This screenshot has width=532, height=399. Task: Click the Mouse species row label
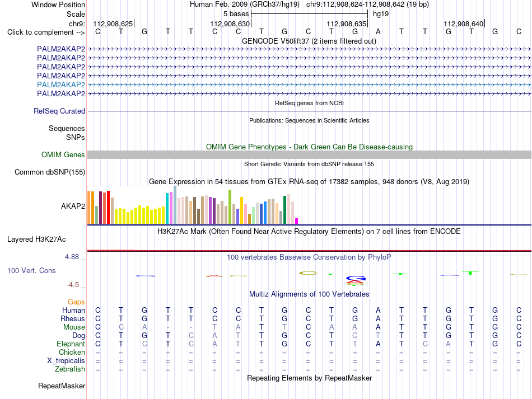74,327
